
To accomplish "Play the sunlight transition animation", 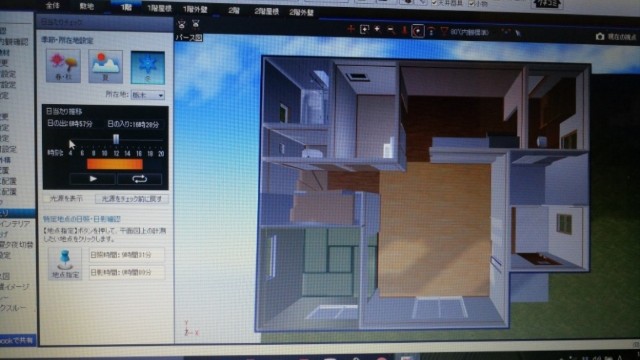I will tap(93, 178).
